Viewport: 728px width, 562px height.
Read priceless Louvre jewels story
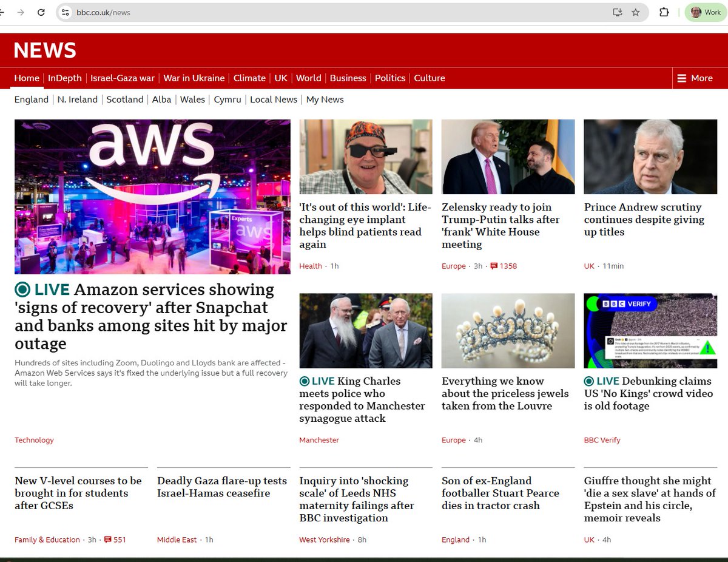[x=505, y=393]
